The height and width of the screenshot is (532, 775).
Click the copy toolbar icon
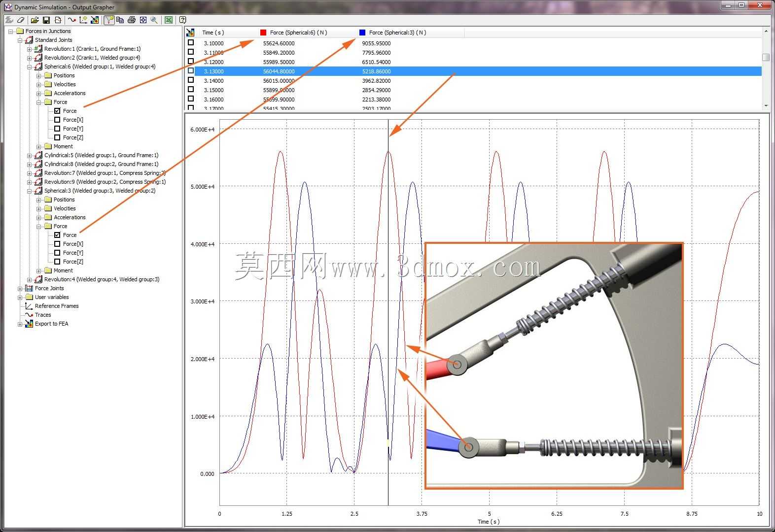click(x=120, y=20)
